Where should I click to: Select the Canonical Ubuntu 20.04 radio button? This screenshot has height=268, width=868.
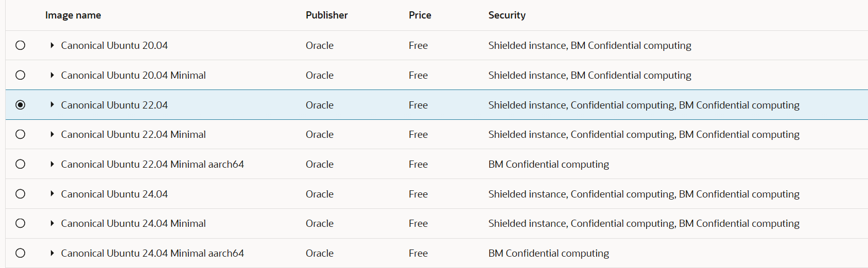[x=20, y=45]
